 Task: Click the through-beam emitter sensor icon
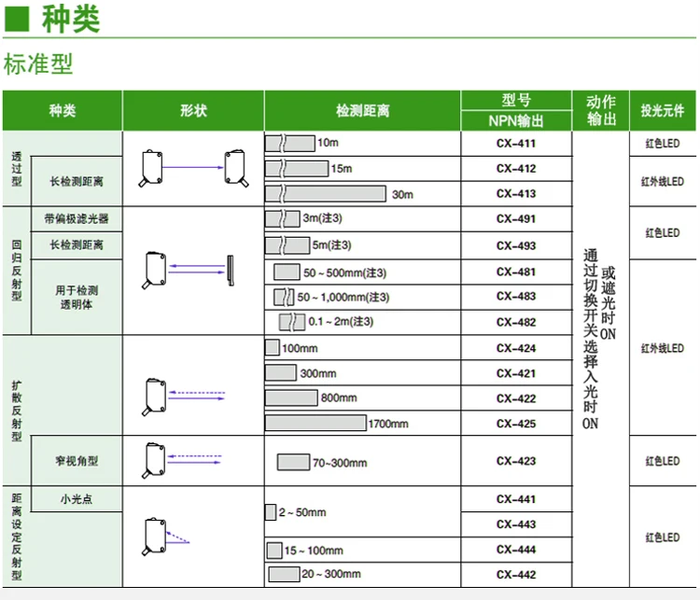pyautogui.click(x=150, y=168)
